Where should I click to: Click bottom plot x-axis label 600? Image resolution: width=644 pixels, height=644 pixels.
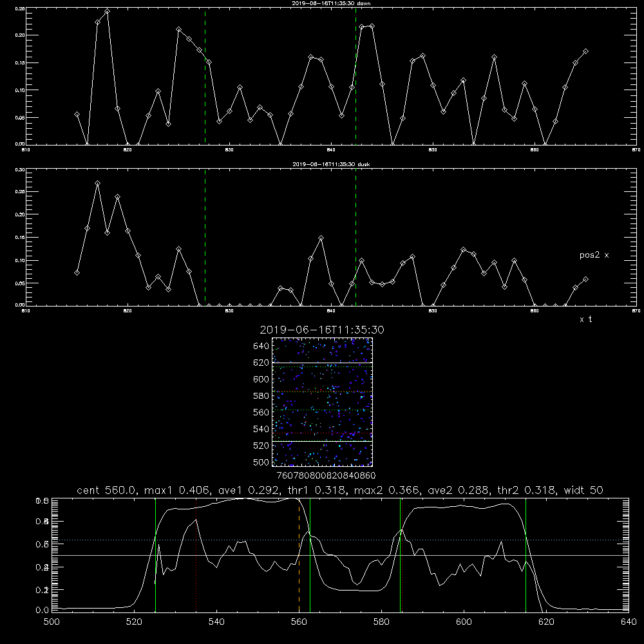point(464,622)
